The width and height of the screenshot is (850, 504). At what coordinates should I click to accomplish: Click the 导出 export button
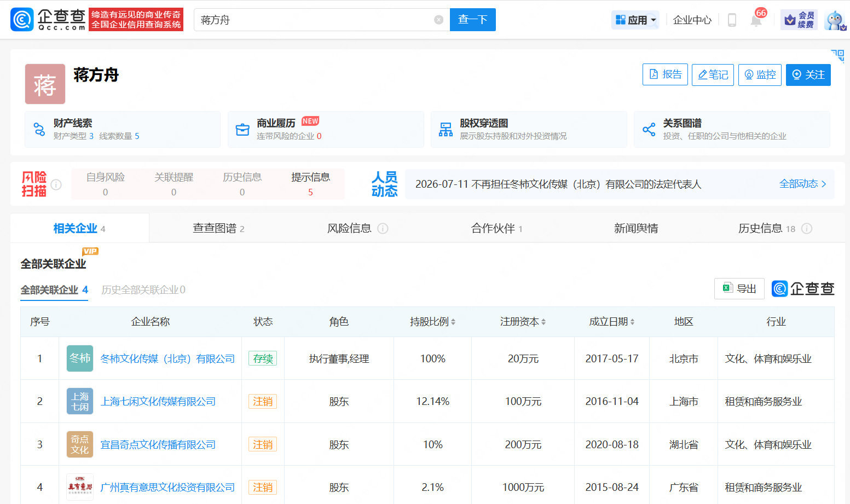(x=739, y=288)
